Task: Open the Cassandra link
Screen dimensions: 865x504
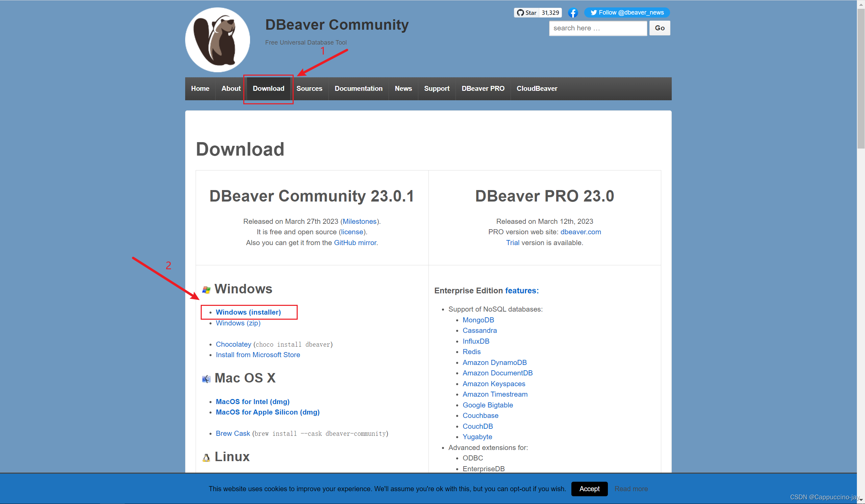Action: pos(479,331)
